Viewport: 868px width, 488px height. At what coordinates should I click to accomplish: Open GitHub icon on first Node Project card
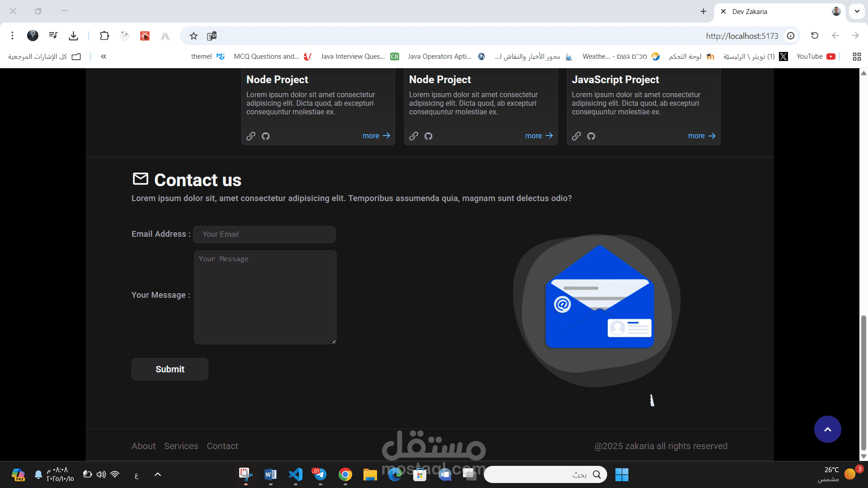pos(265,136)
